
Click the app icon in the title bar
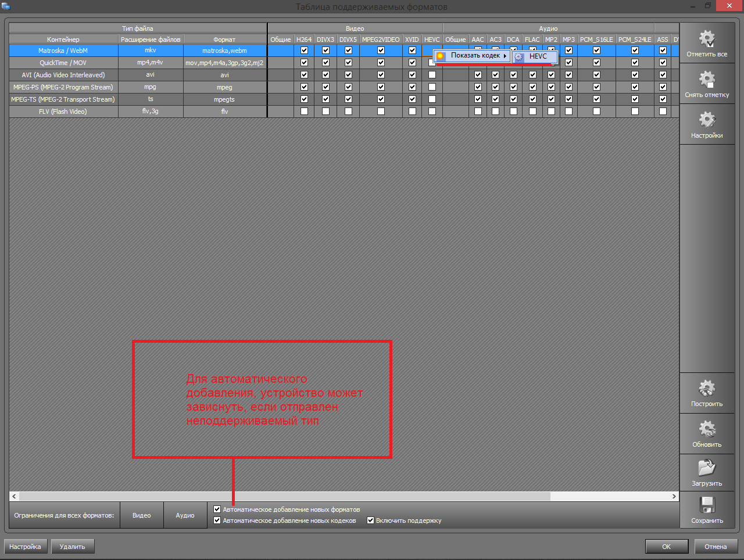(x=6, y=6)
